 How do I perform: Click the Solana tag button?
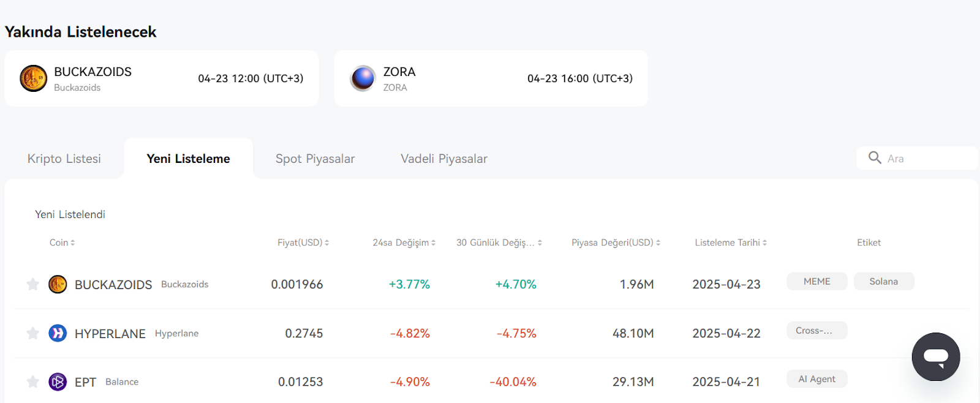884,281
